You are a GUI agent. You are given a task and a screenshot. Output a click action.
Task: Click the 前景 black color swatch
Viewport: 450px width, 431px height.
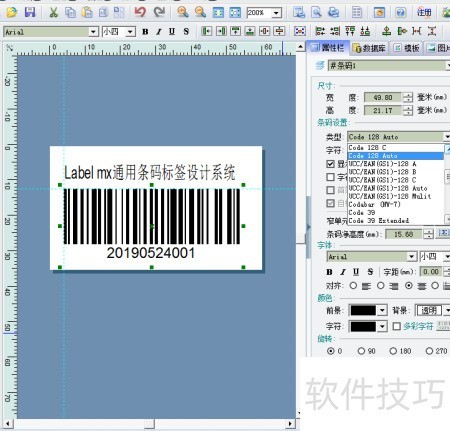(363, 310)
